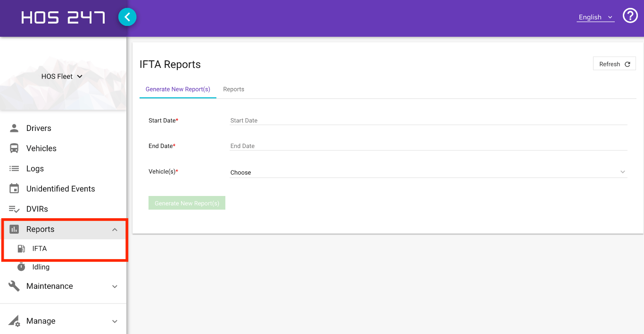Click the DVIRs checklist icon
Image resolution: width=644 pixels, height=334 pixels.
[14, 209]
